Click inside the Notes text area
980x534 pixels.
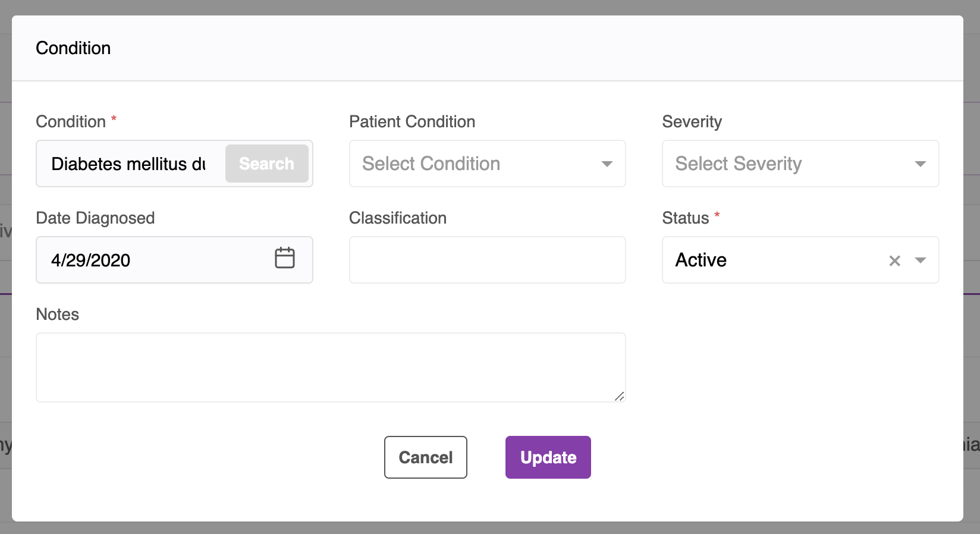330,367
